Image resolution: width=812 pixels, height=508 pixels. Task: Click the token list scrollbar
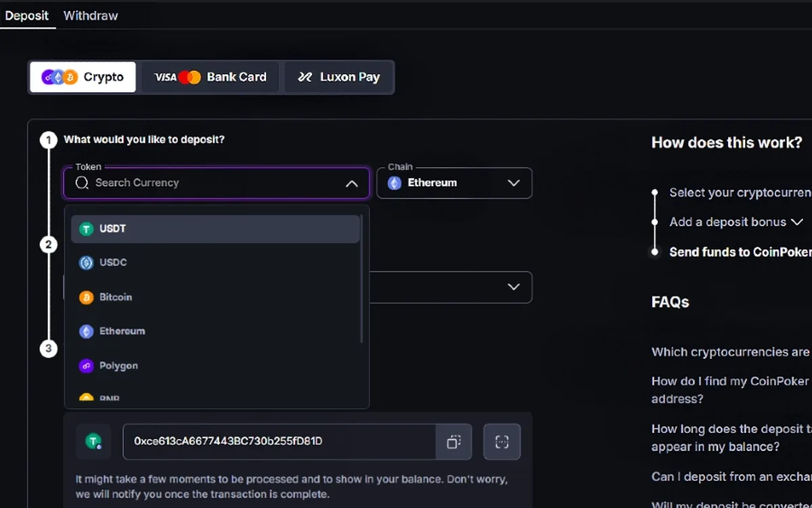tap(362, 278)
